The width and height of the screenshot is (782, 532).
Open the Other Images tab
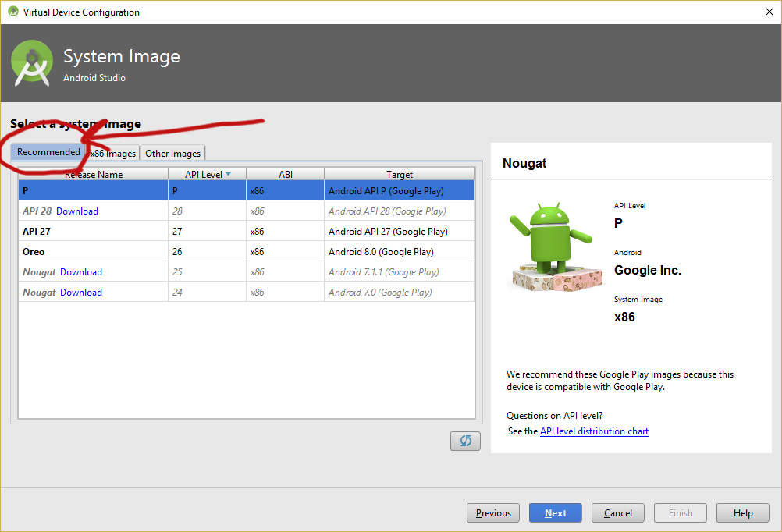pyautogui.click(x=172, y=154)
